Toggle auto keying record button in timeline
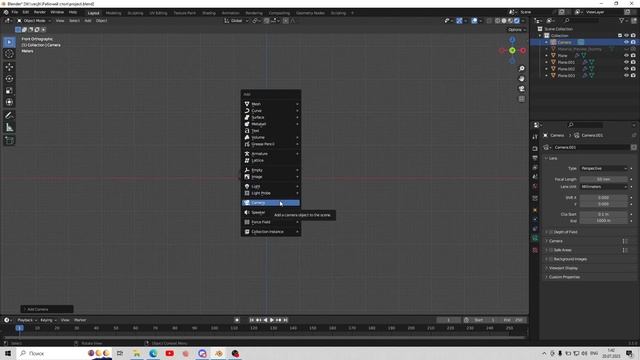Screen dimensions: 640x360 pos(237,320)
